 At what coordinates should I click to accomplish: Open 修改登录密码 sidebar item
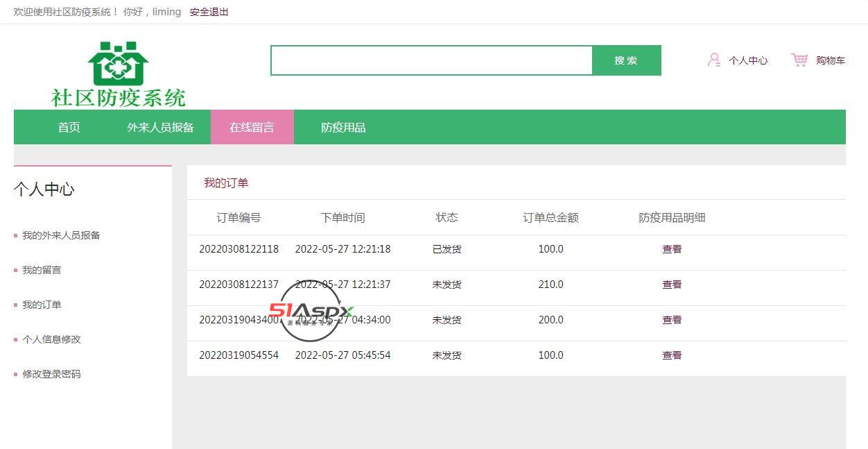pyautogui.click(x=51, y=374)
